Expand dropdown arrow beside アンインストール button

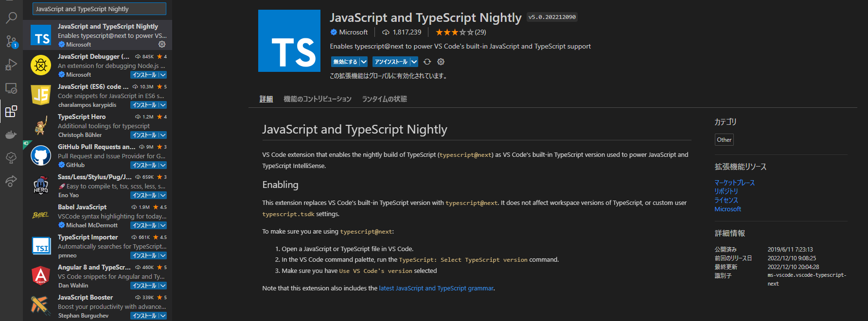pos(414,62)
